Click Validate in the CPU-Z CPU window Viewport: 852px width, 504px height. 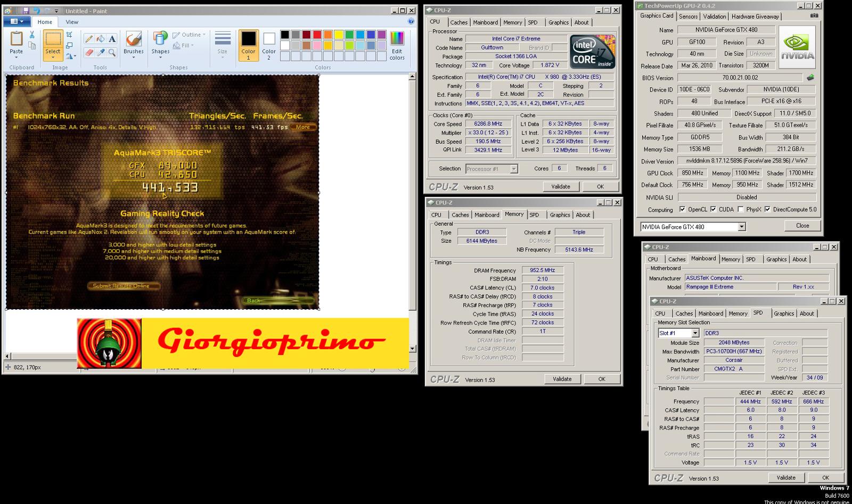coord(560,186)
